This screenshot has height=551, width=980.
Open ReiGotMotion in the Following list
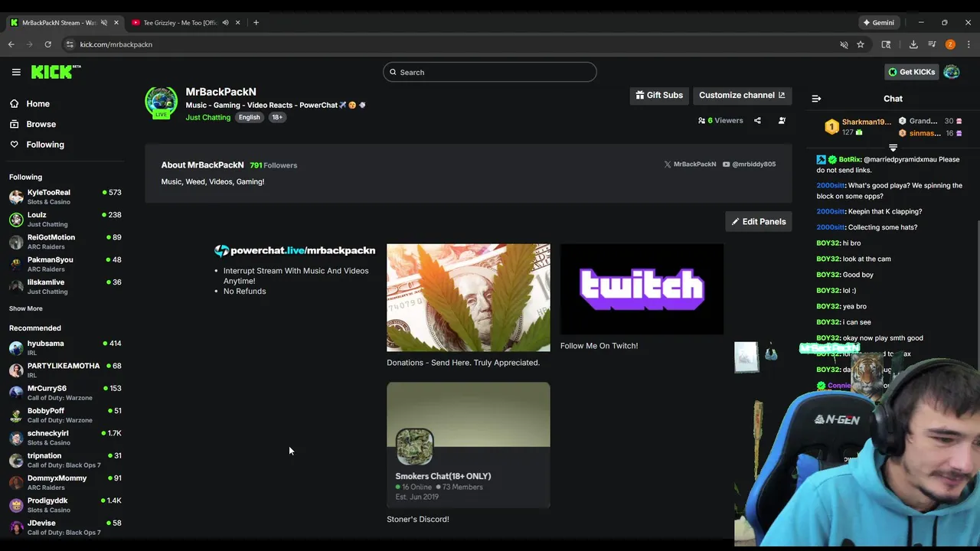[65, 242]
